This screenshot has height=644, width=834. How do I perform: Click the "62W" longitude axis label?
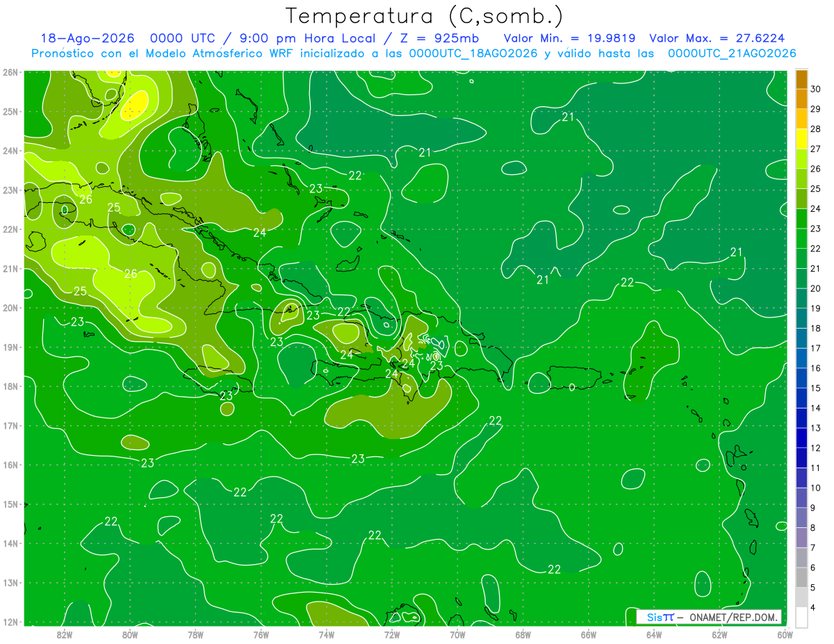(719, 634)
